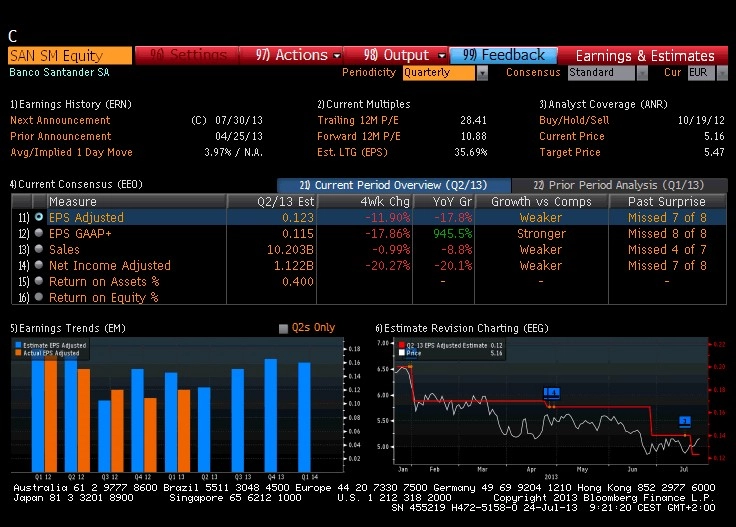Screen dimensions: 736x527
Task: Open the 97) Actions menu
Action: click(291, 55)
